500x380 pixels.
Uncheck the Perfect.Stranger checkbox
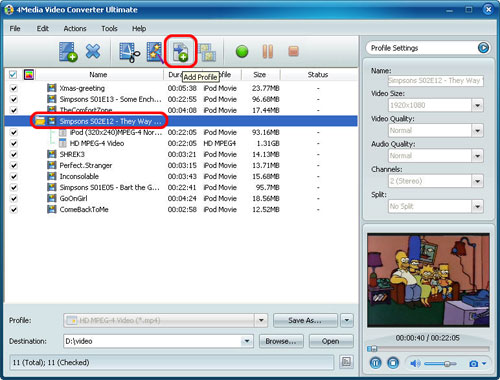(14, 165)
